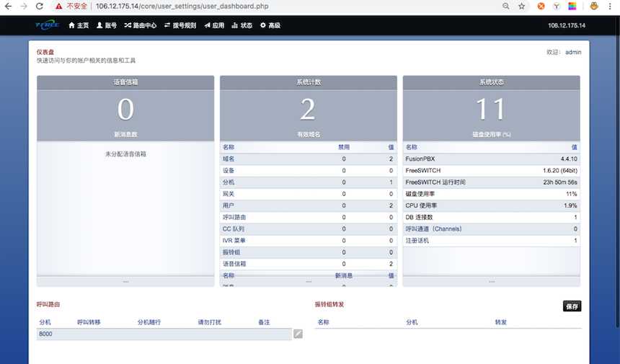Image resolution: width=620 pixels, height=364 pixels.
Task: Open the 状态 status menu
Action: (242, 25)
